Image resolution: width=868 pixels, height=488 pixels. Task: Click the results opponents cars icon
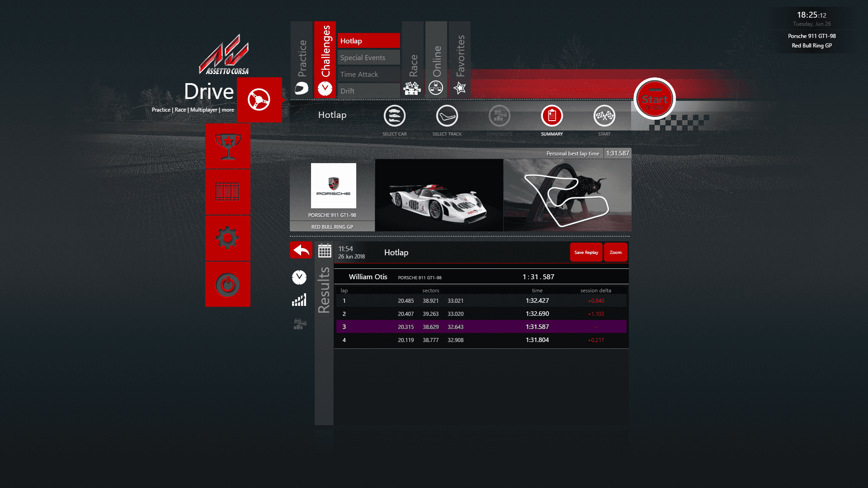tap(300, 324)
